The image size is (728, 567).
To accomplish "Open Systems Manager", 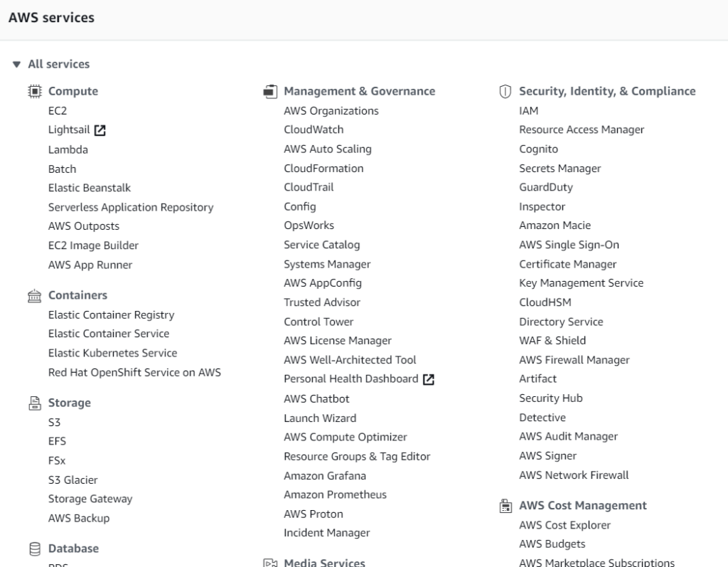I will coord(327,265).
